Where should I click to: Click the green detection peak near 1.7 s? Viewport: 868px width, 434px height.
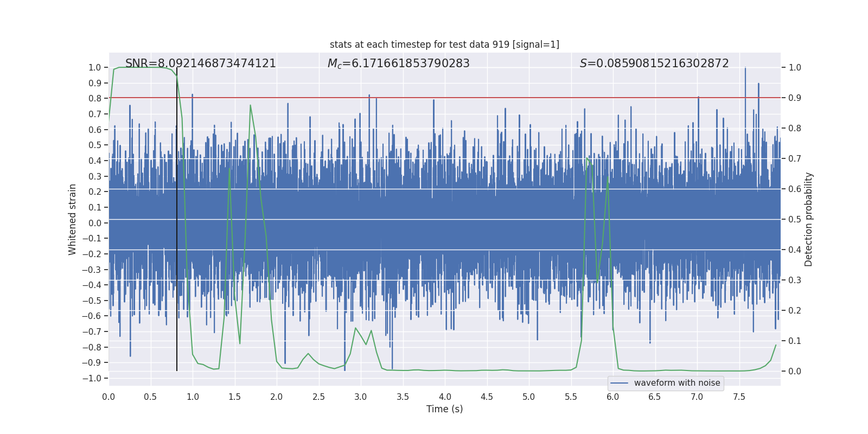(250, 105)
